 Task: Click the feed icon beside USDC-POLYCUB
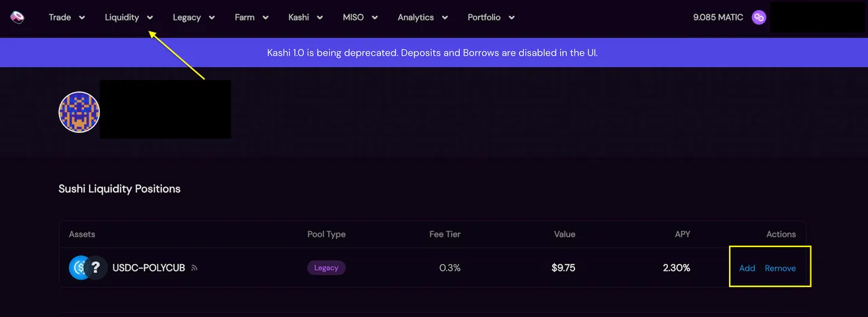click(195, 268)
